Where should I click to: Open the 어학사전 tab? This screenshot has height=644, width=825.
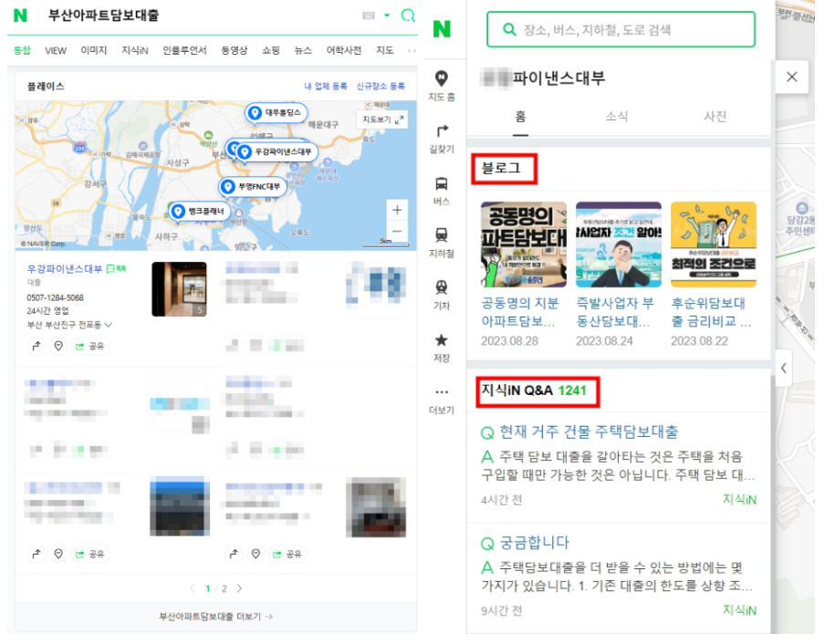pos(343,50)
